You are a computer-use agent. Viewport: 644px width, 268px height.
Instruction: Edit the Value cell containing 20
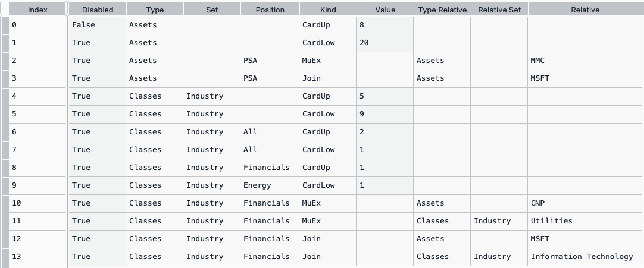point(385,43)
